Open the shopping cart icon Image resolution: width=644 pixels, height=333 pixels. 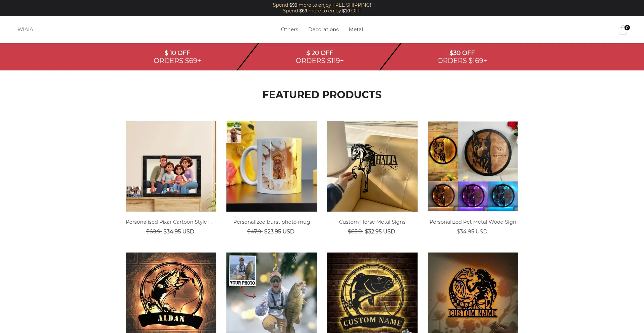pyautogui.click(x=623, y=30)
